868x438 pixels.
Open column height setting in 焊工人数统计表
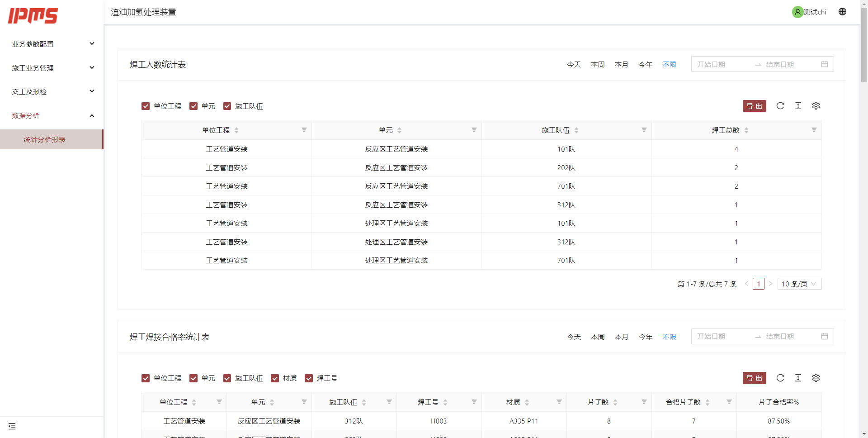click(x=798, y=106)
